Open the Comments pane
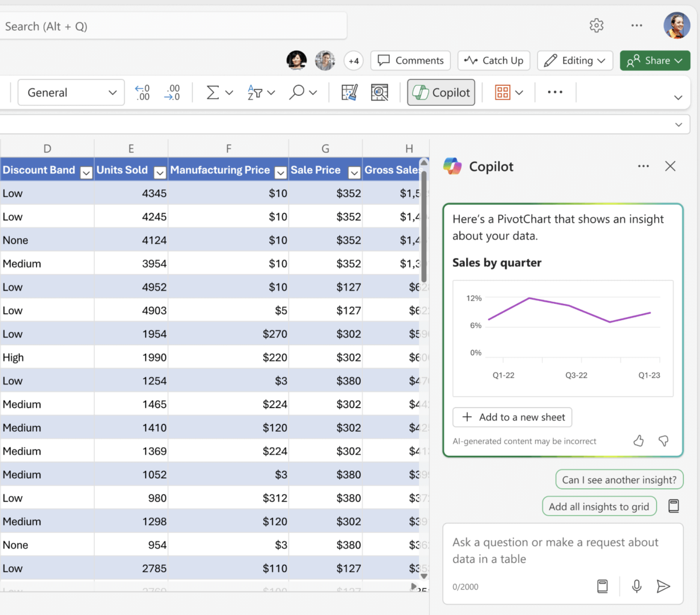This screenshot has width=700, height=615. 410,60
